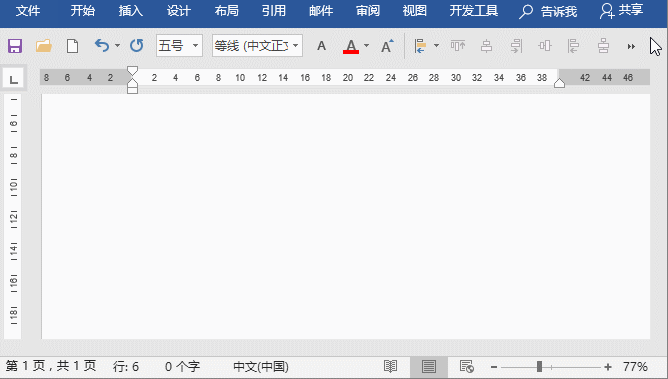The width and height of the screenshot is (668, 379).
Task: Click the 告诉我 search box
Action: [548, 11]
